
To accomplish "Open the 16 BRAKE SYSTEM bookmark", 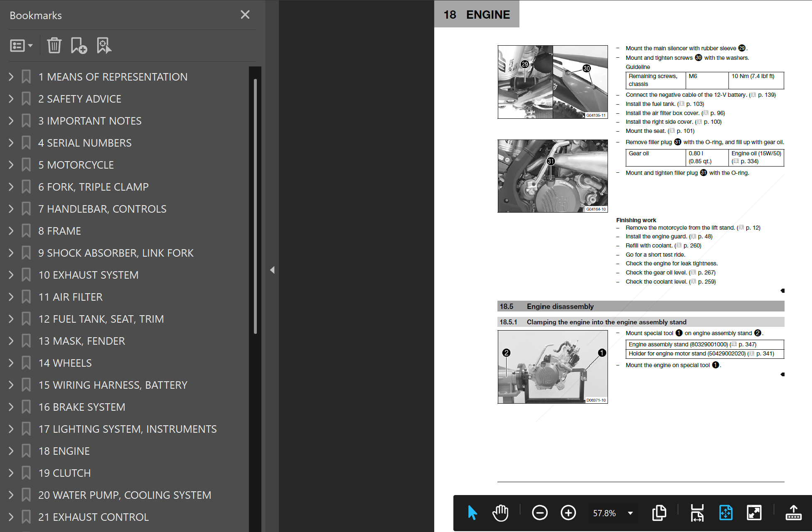I will tap(82, 407).
